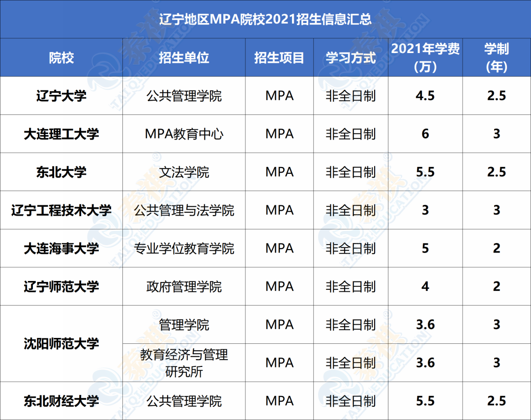The image size is (531, 420).
Task: Select the 招生单位 column header
Action: point(184,58)
